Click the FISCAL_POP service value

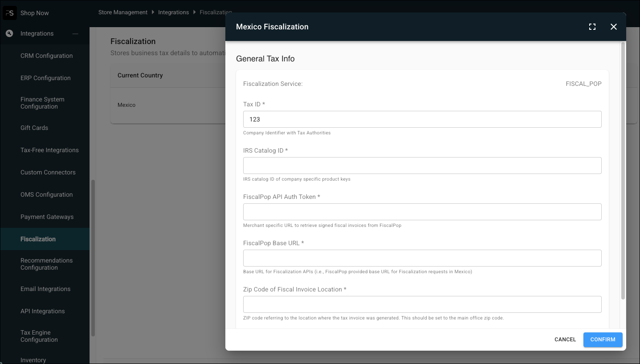[583, 84]
